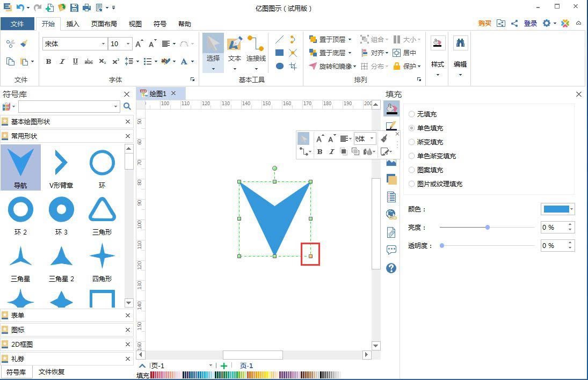Viewport: 588px width, 380px height.
Task: Click the comment bubble icon
Action: pos(391,249)
